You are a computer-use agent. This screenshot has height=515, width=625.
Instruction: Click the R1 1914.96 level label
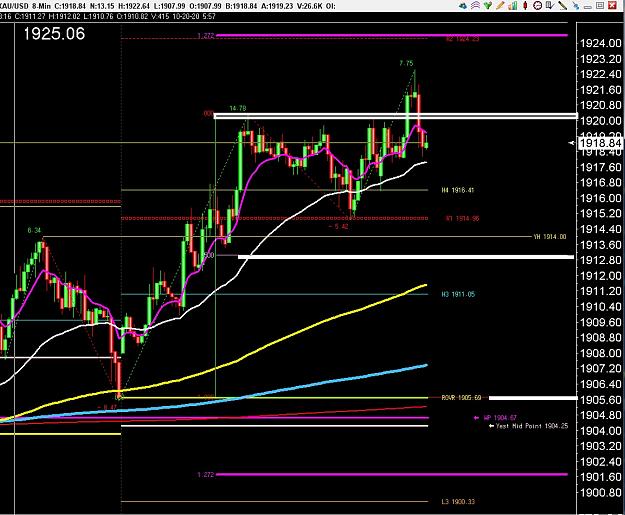click(x=462, y=218)
